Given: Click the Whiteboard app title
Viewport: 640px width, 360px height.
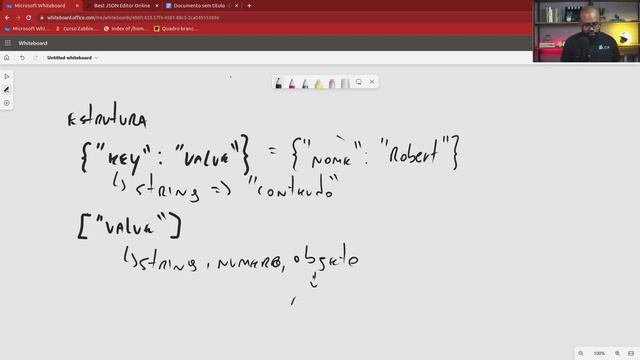Looking at the screenshot, I should tap(33, 43).
